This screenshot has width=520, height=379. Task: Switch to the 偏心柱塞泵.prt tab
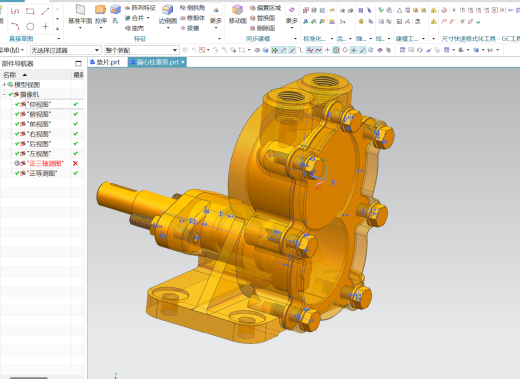(x=157, y=62)
